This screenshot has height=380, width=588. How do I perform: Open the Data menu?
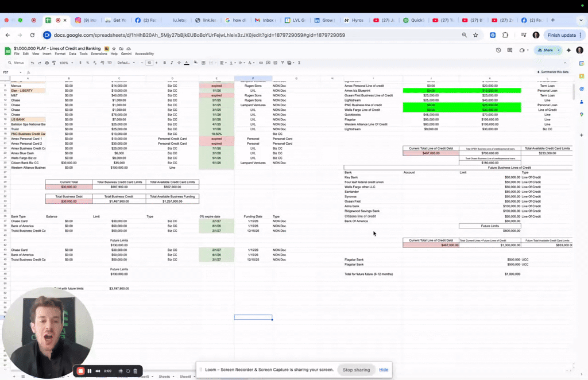[x=72, y=54]
